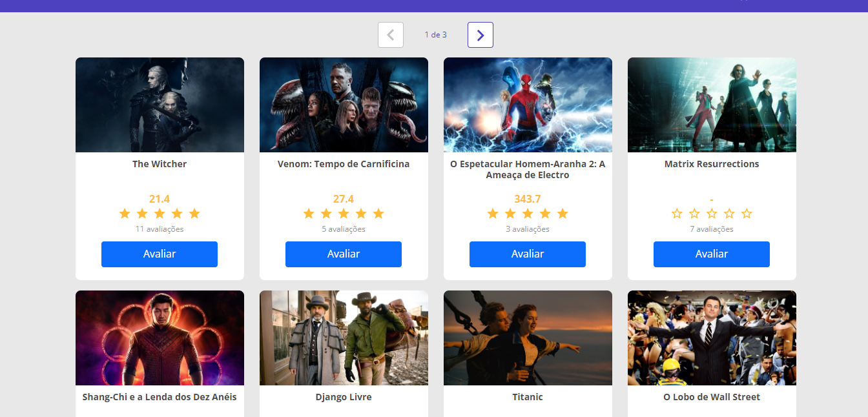
Task: Click the first empty star under Matrix Resurrections
Action: (677, 214)
